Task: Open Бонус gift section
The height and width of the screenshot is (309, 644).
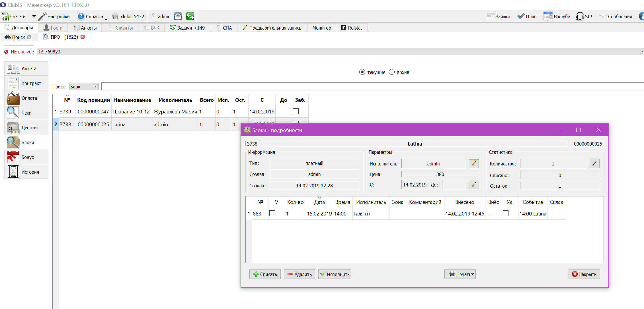Action: click(x=26, y=157)
